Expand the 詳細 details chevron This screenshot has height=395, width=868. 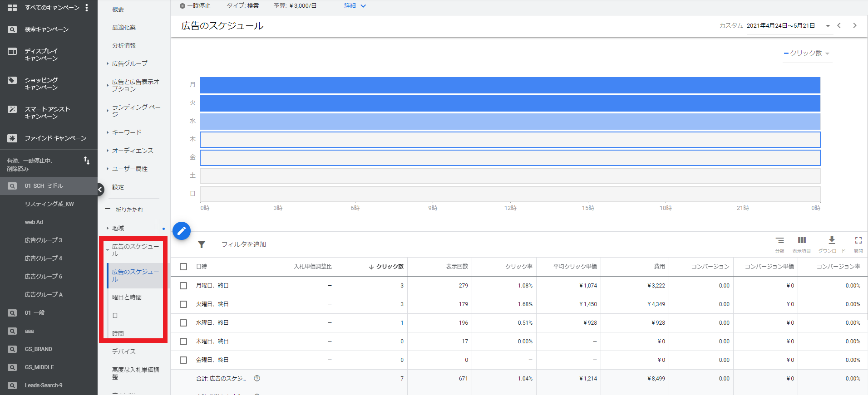point(363,6)
